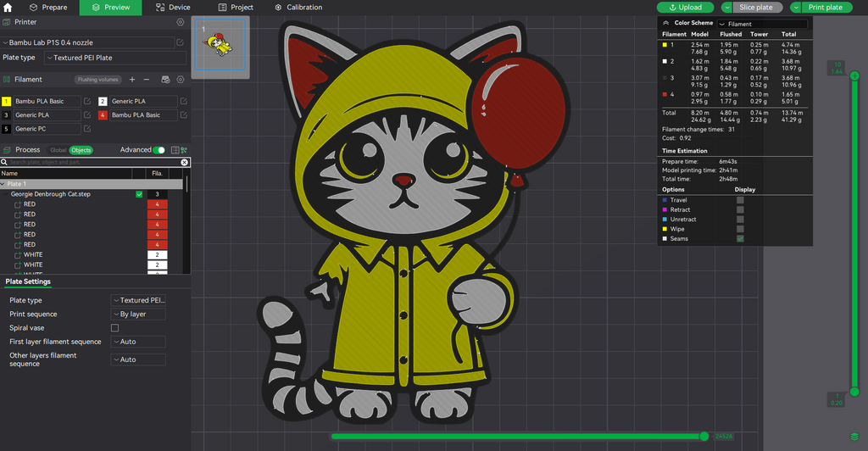Image resolution: width=868 pixels, height=451 pixels.
Task: Open Other layers filament sequence dropdown
Action: 138,359
